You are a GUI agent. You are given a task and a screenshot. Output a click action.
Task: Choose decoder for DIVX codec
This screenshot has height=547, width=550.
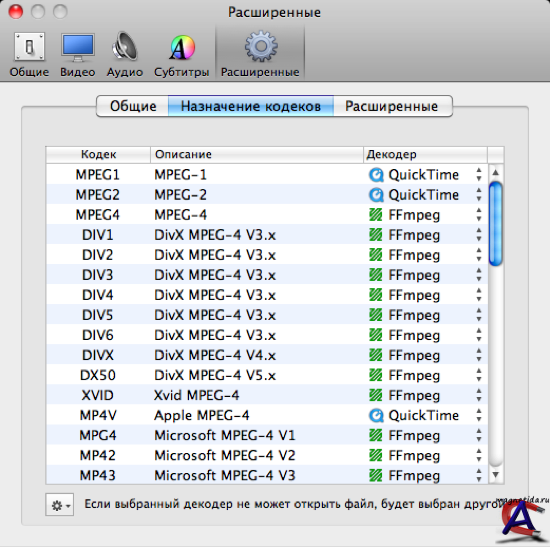pos(425,355)
